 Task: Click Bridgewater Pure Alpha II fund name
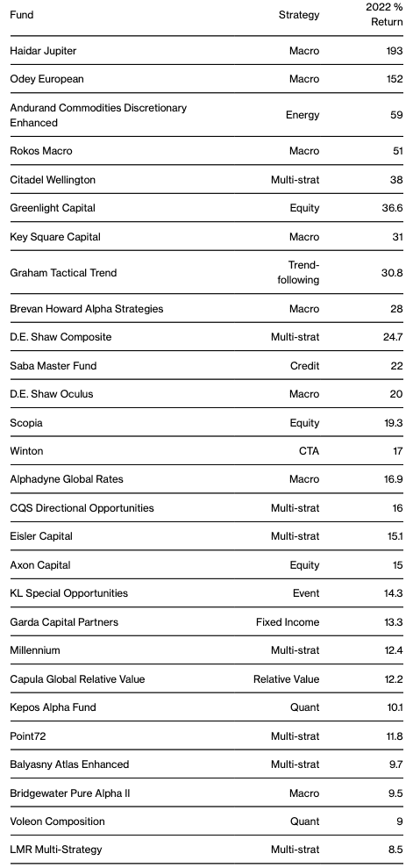(x=70, y=793)
